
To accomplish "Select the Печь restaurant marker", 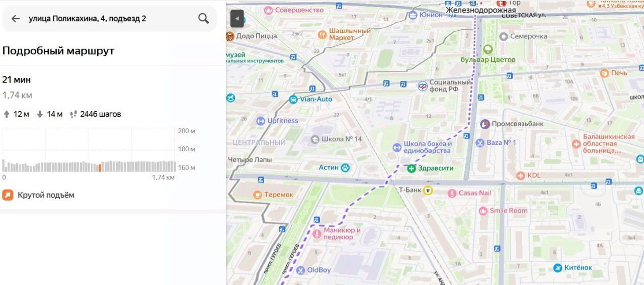I will point(604,73).
